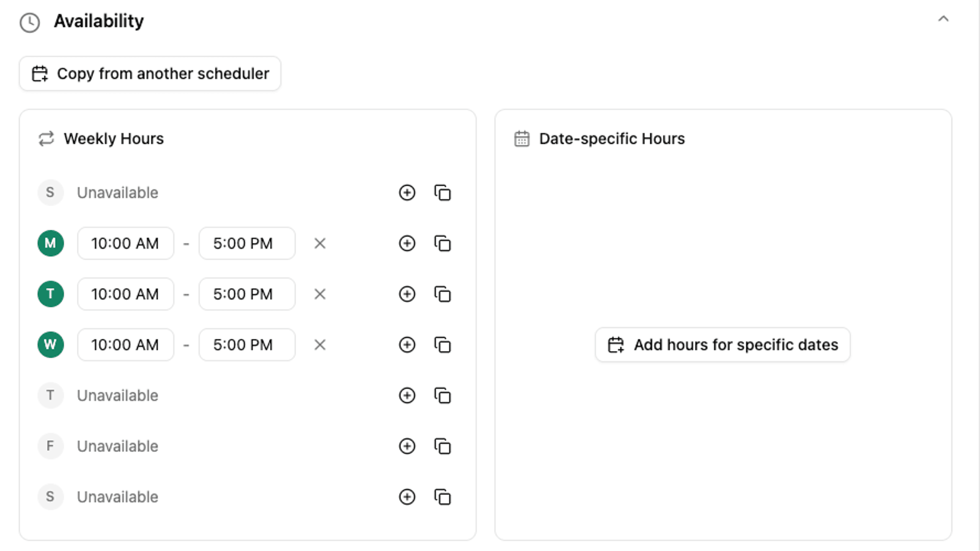Image resolution: width=980 pixels, height=551 pixels.
Task: Copy Friday's availability icon
Action: [443, 446]
